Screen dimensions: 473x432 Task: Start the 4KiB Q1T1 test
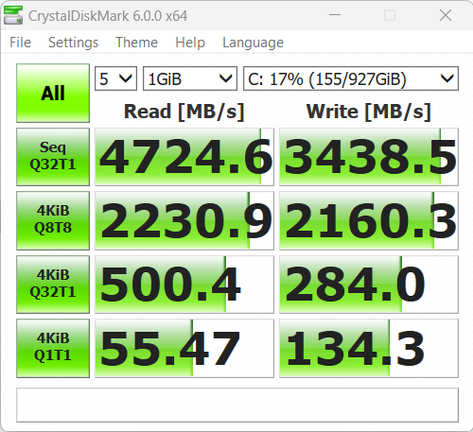coord(53,348)
